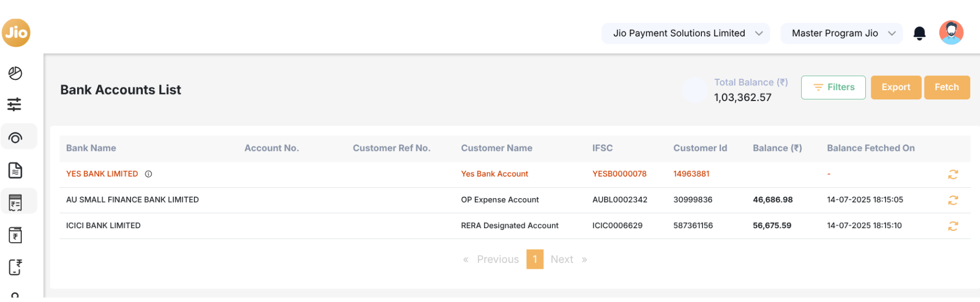Refresh balance for AU SMALL FINANCE BANK row
Image resolution: width=980 pixels, height=302 pixels.
pyautogui.click(x=953, y=200)
